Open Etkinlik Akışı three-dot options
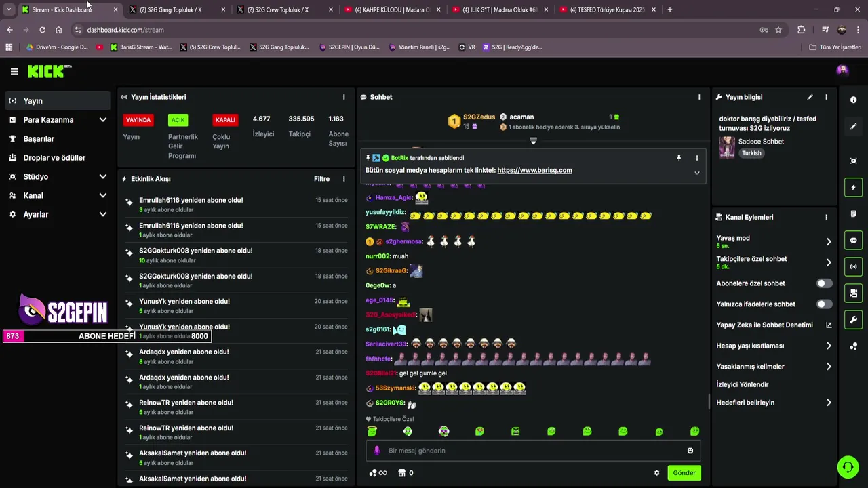This screenshot has height=488, width=868. click(x=344, y=179)
